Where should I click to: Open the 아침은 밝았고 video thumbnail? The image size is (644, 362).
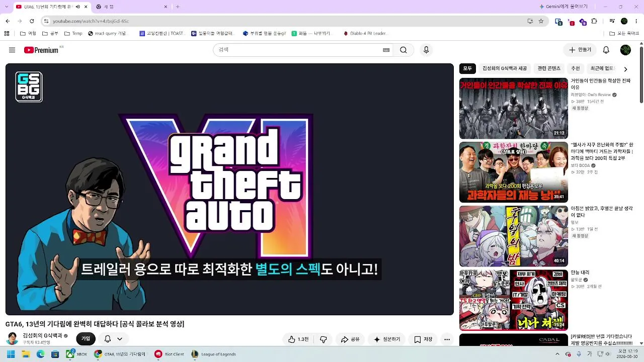[514, 236]
